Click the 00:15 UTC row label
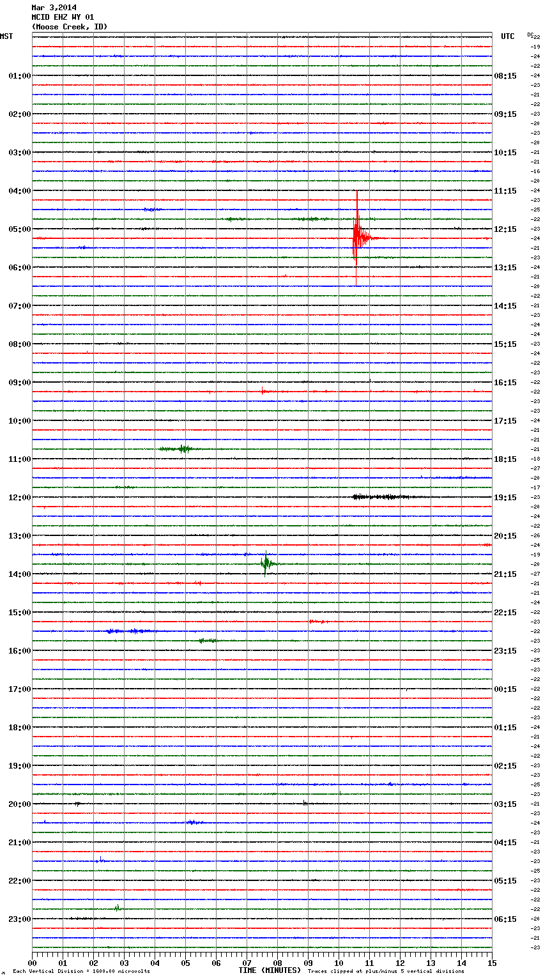The image size is (543, 980). (505, 689)
